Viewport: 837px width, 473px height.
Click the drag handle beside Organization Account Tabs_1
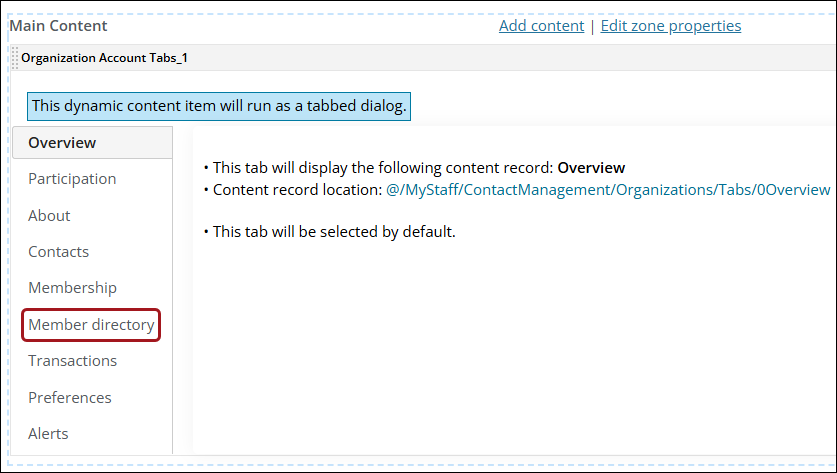click(14, 58)
